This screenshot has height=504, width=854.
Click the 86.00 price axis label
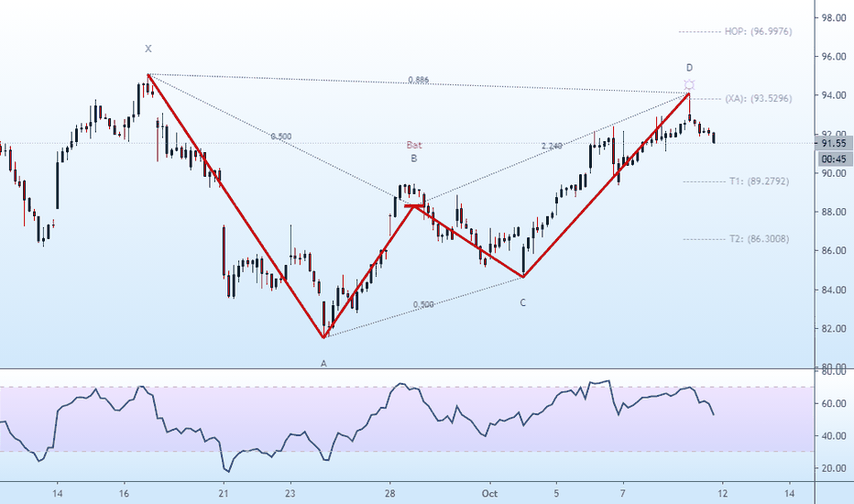(x=834, y=251)
